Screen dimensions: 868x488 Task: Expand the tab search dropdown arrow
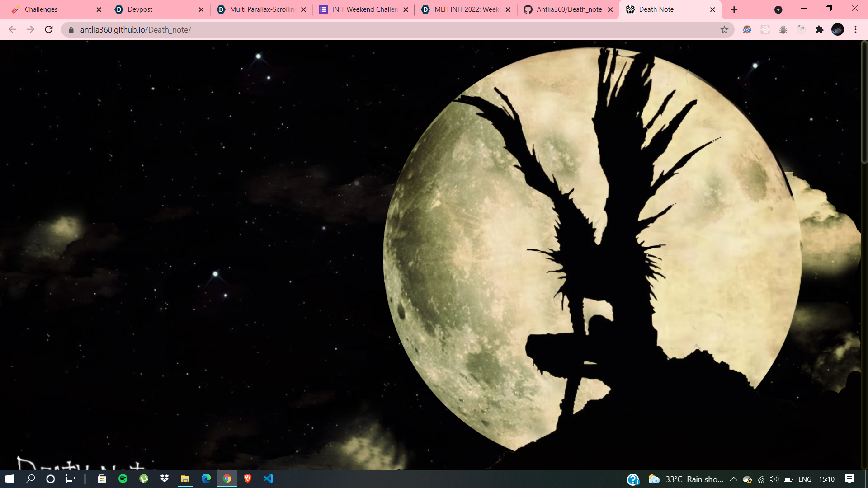[x=778, y=9]
